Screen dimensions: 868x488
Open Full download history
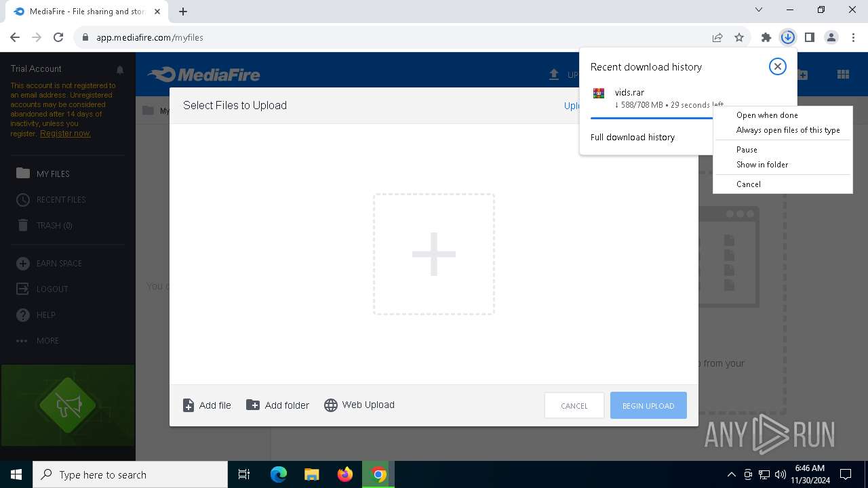633,137
